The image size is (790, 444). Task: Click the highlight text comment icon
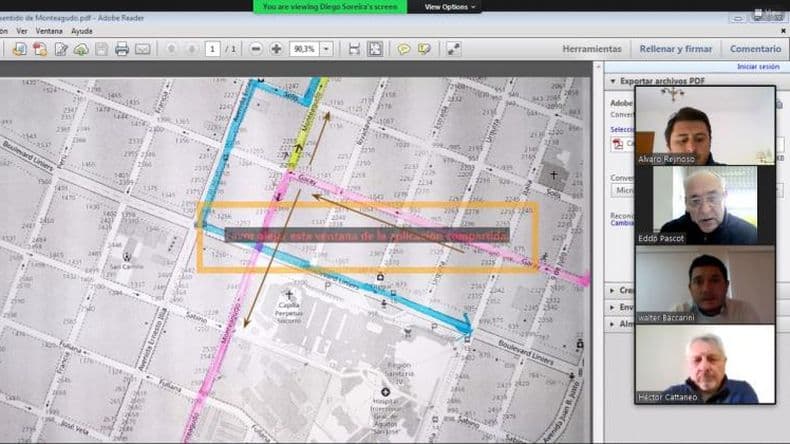[x=424, y=49]
